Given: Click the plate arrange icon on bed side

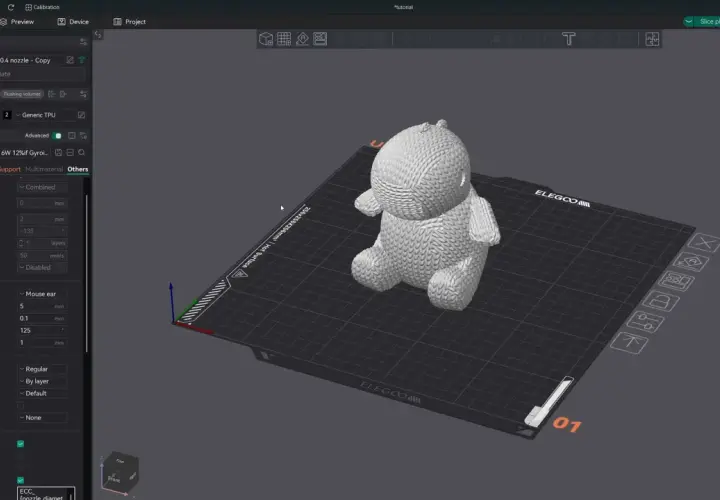Looking at the screenshot, I should (x=676, y=281).
